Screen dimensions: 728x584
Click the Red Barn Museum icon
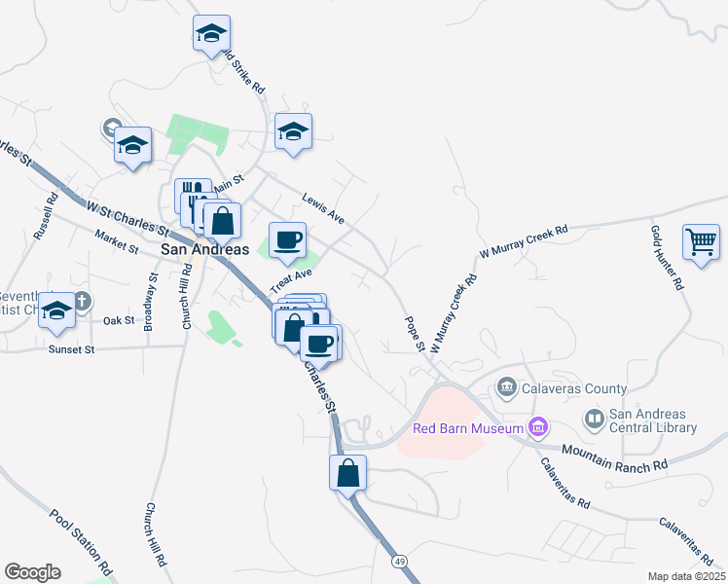(x=538, y=427)
